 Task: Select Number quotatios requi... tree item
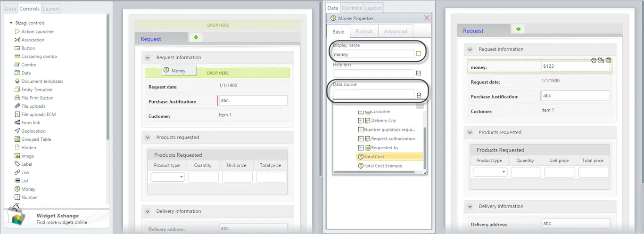(387, 129)
